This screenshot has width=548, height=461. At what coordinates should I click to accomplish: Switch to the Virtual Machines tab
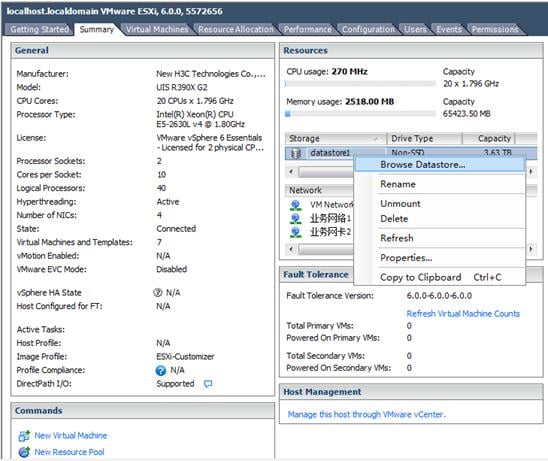point(157,29)
